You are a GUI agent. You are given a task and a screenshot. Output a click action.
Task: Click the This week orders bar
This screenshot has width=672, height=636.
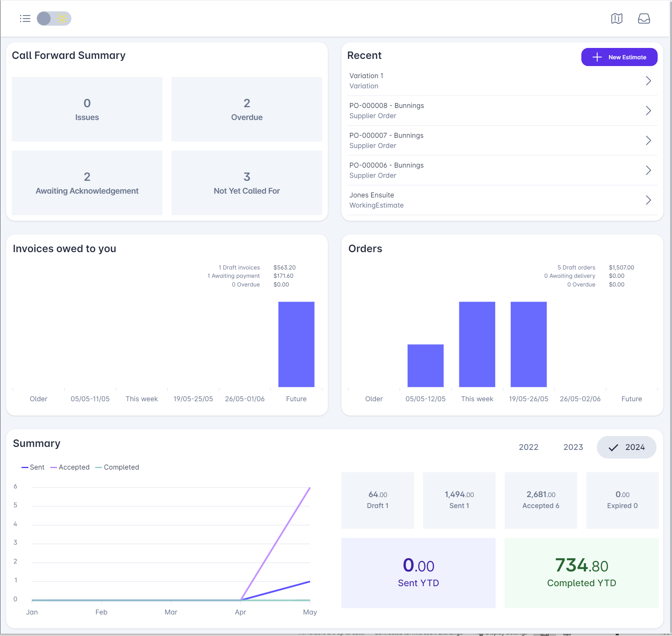pyautogui.click(x=477, y=344)
